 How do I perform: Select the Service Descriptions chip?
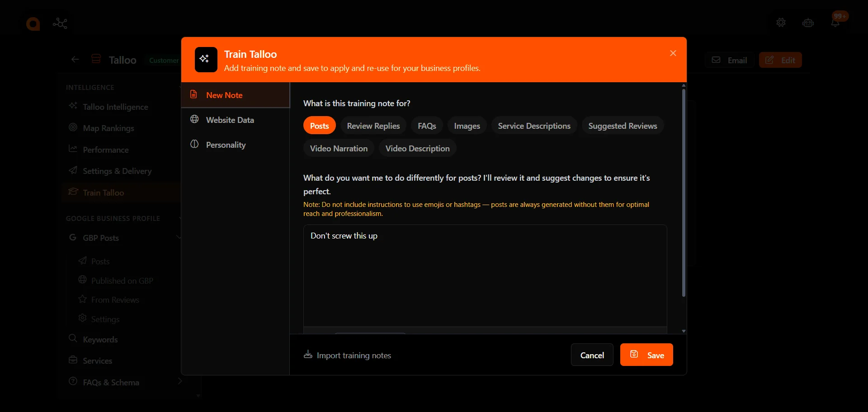[534, 126]
